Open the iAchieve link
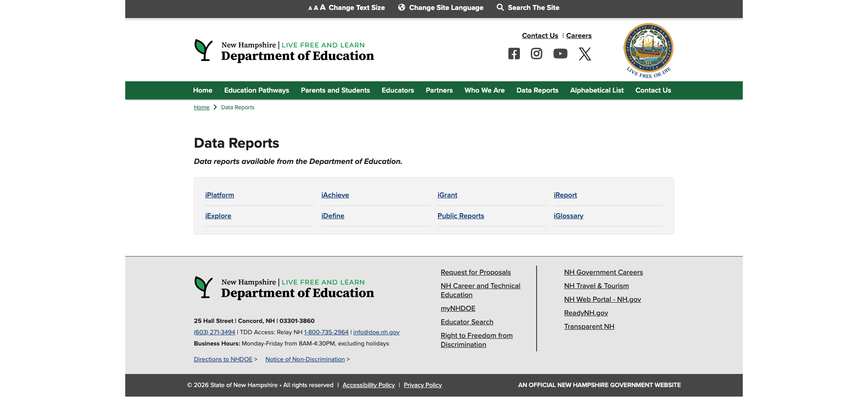Screen dimensions: 868x397 coord(335,195)
